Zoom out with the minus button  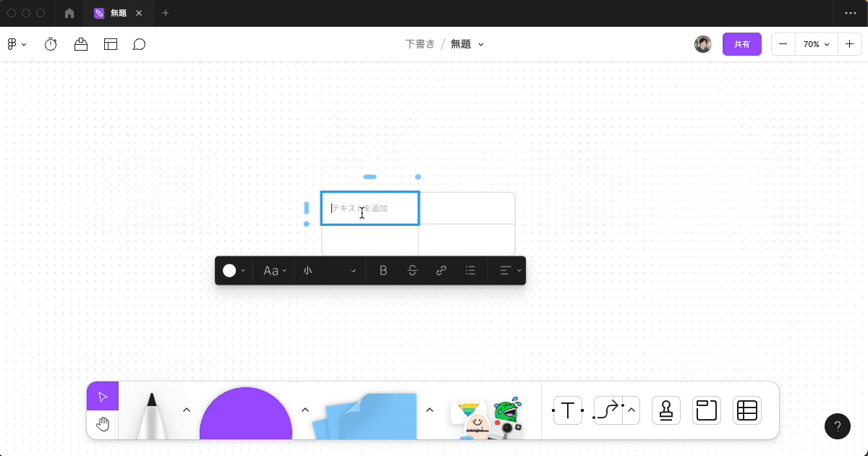pyautogui.click(x=783, y=44)
